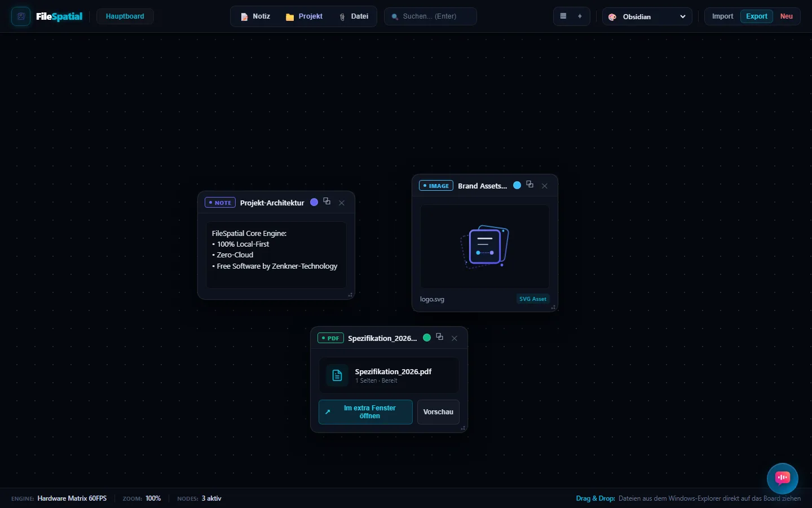Duplicate the Spezifikation_2026 PDF card
Image resolution: width=812 pixels, height=508 pixels.
click(x=440, y=337)
